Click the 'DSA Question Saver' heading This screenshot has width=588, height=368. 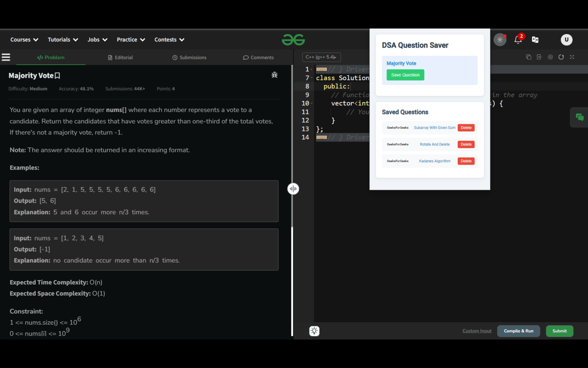[415, 45]
